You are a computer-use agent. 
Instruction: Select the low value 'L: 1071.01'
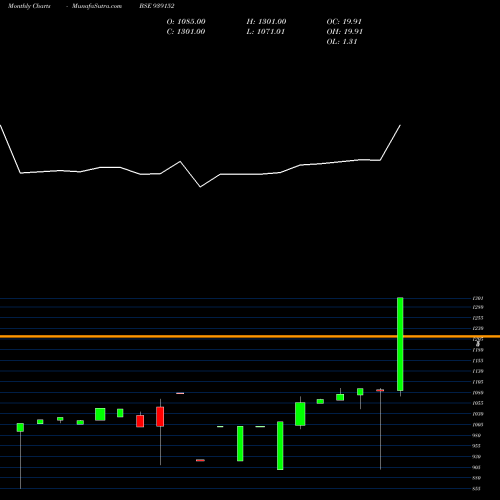(266, 32)
